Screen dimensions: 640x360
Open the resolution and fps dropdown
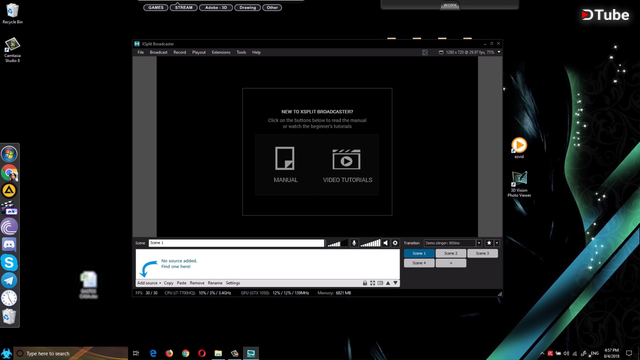tap(499, 52)
